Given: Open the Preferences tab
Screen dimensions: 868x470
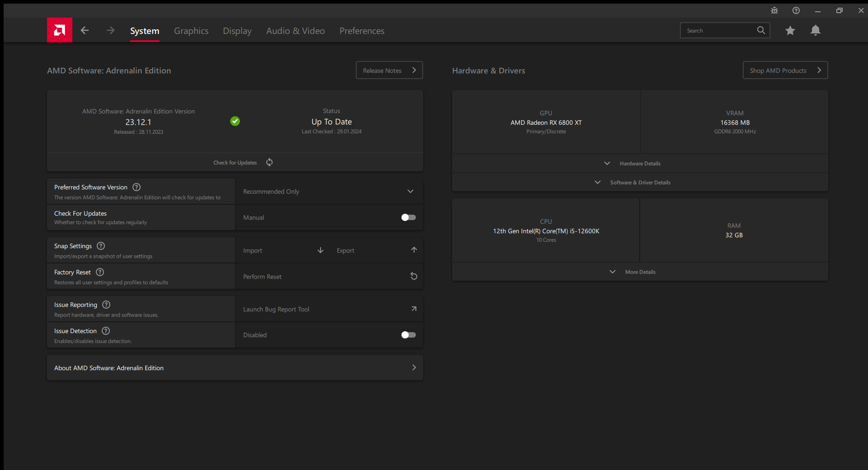Looking at the screenshot, I should [362, 31].
